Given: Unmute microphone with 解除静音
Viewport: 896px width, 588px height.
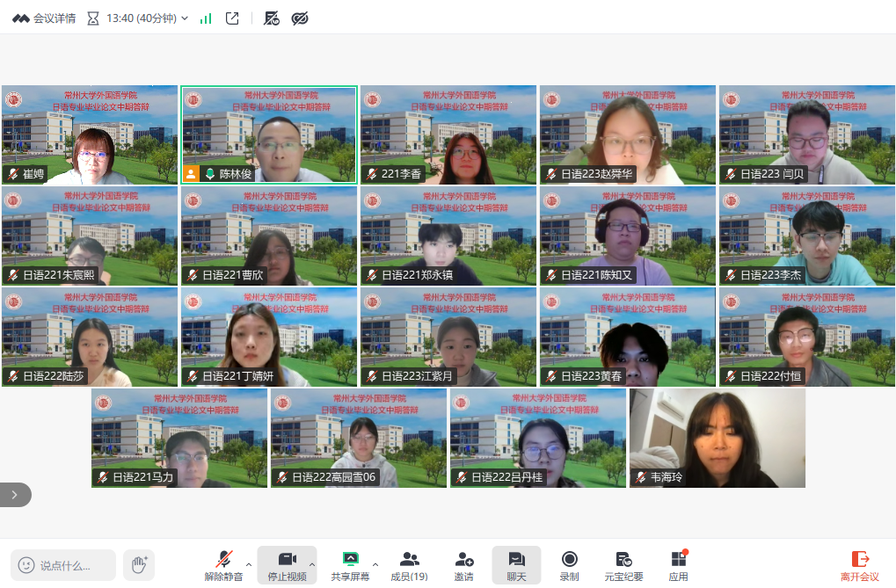Looking at the screenshot, I should click(224, 564).
